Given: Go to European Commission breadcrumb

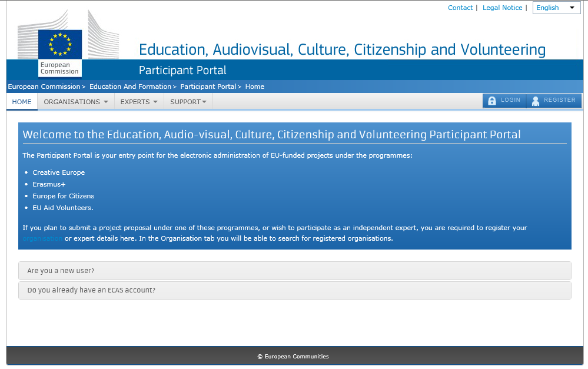Looking at the screenshot, I should tap(44, 87).
